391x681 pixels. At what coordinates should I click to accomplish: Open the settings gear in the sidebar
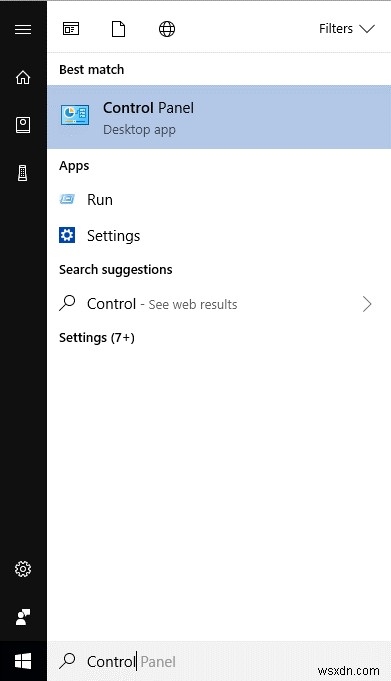click(23, 569)
